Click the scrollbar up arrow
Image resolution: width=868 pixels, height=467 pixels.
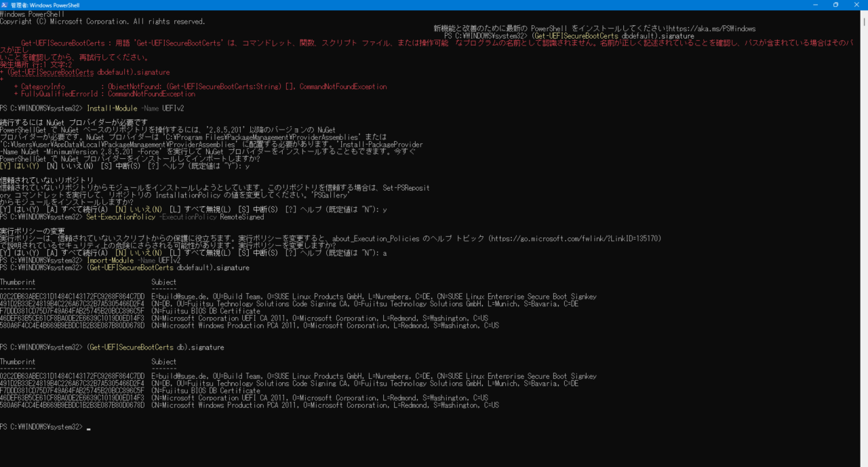point(863,14)
